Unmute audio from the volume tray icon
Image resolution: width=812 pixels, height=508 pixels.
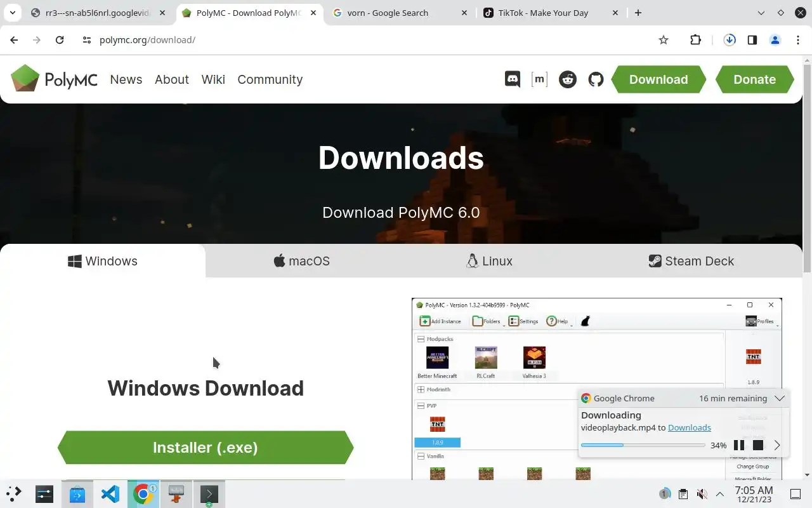tap(702, 494)
